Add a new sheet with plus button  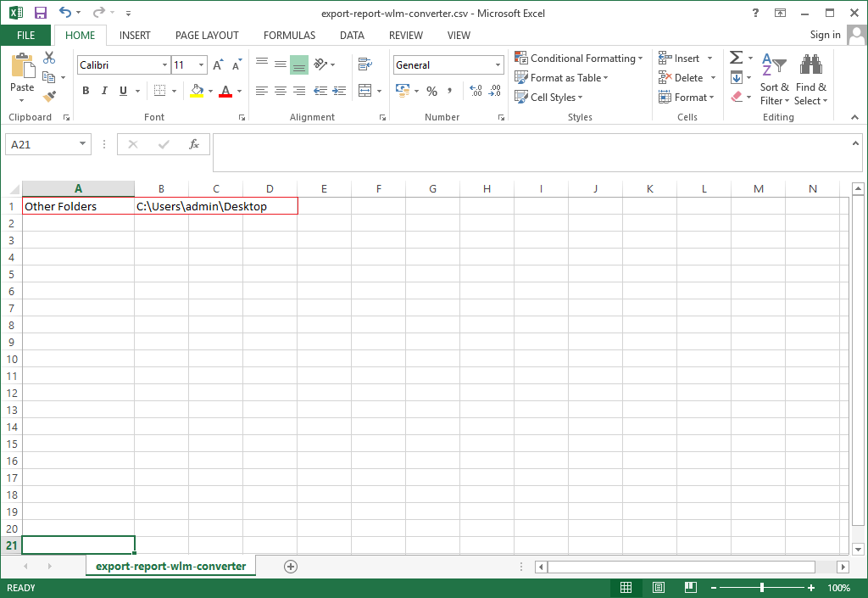(291, 567)
